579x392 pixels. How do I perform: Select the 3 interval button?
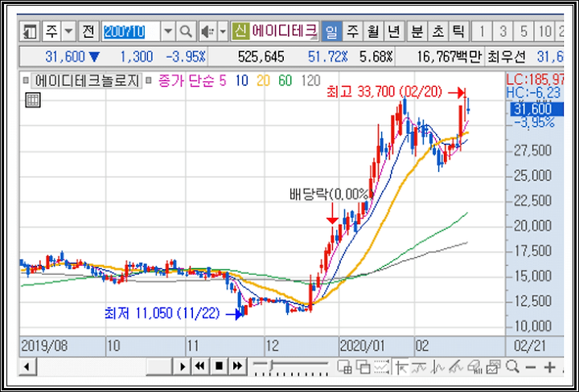pos(503,32)
